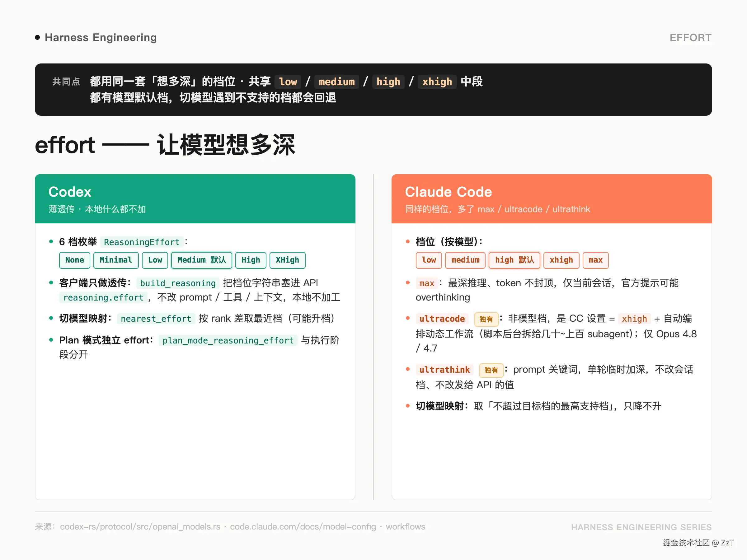Click the 'workflows' source in footer

tap(405, 527)
